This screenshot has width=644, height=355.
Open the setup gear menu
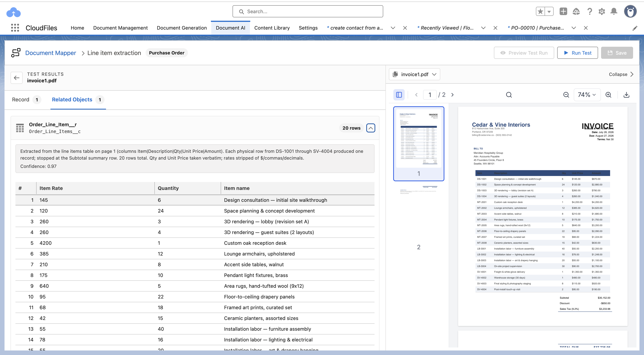click(x=602, y=11)
